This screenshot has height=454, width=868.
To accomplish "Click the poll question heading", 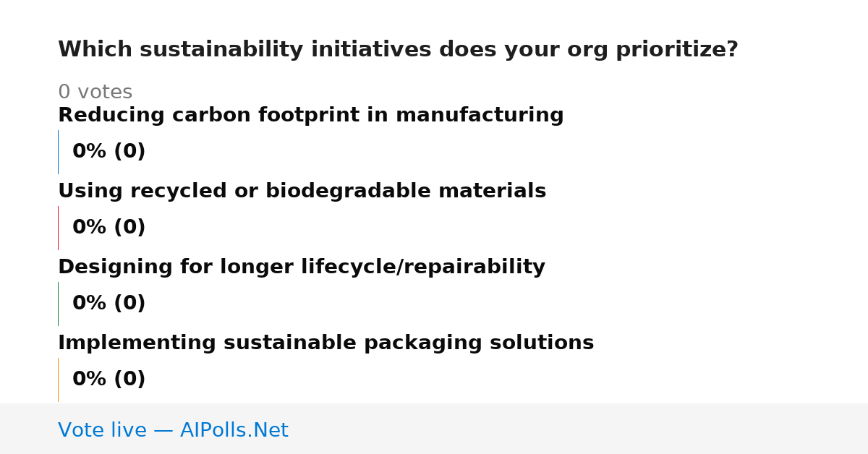I will point(398,50).
